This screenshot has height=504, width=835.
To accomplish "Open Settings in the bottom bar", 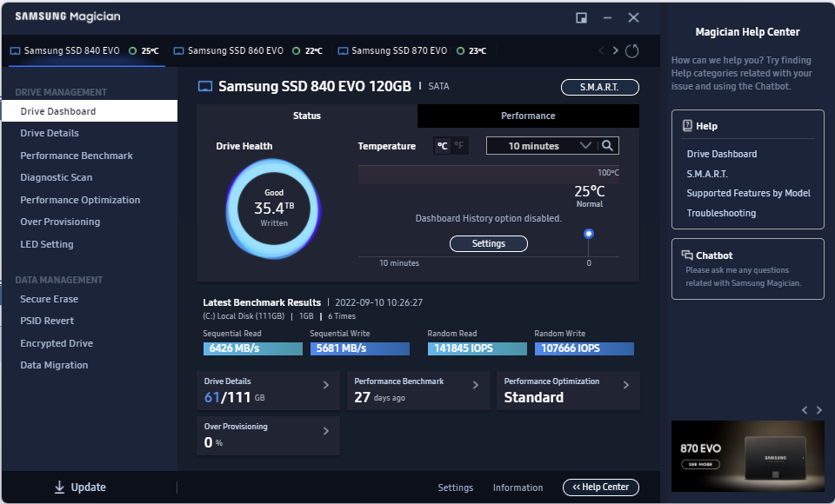I will pyautogui.click(x=455, y=487).
